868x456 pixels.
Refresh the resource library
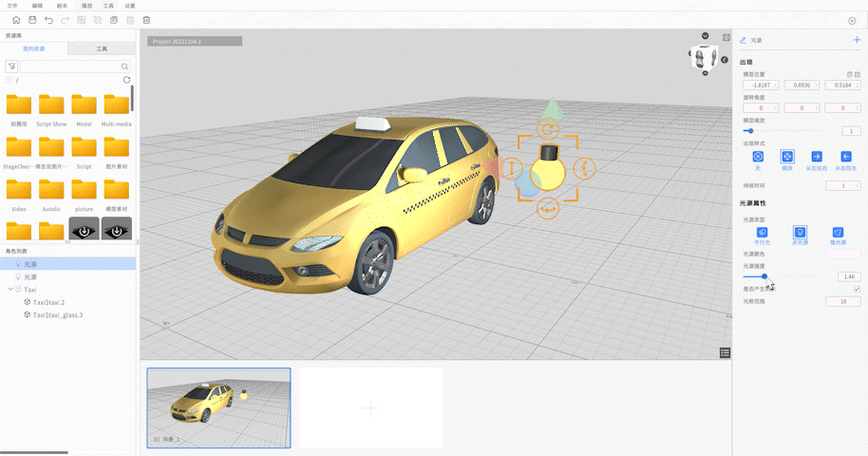pyautogui.click(x=127, y=80)
